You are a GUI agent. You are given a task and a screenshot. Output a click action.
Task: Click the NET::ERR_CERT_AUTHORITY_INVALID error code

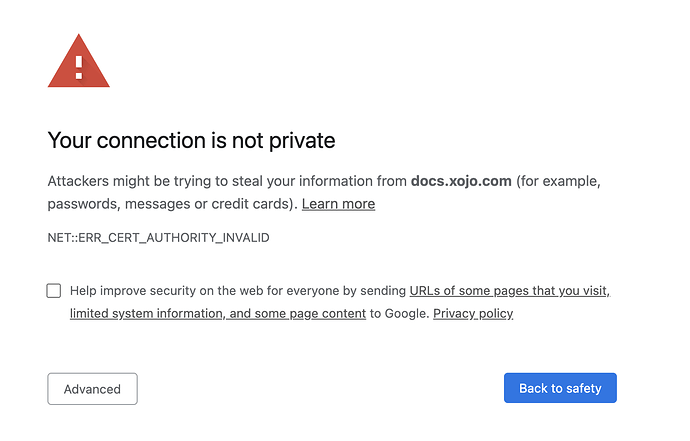tap(158, 238)
